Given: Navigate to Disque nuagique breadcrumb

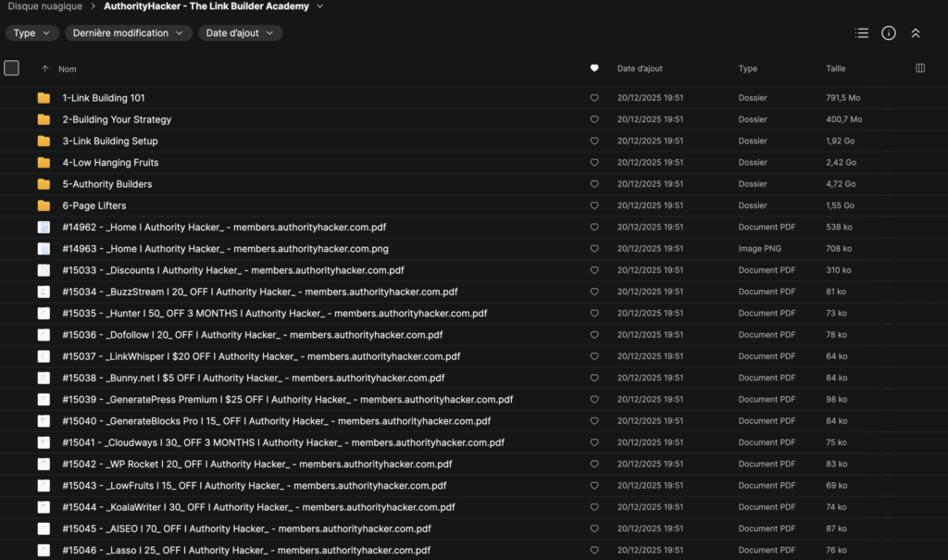Looking at the screenshot, I should [44, 6].
